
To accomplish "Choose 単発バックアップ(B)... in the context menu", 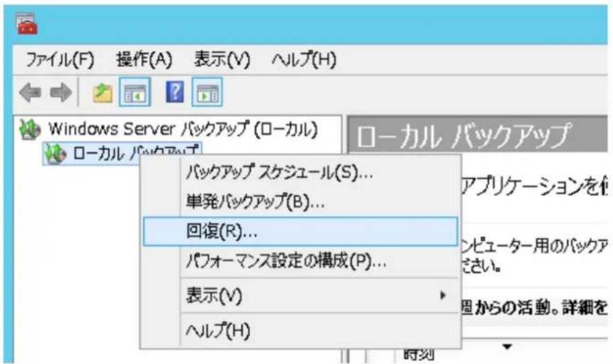I will [x=300, y=202].
